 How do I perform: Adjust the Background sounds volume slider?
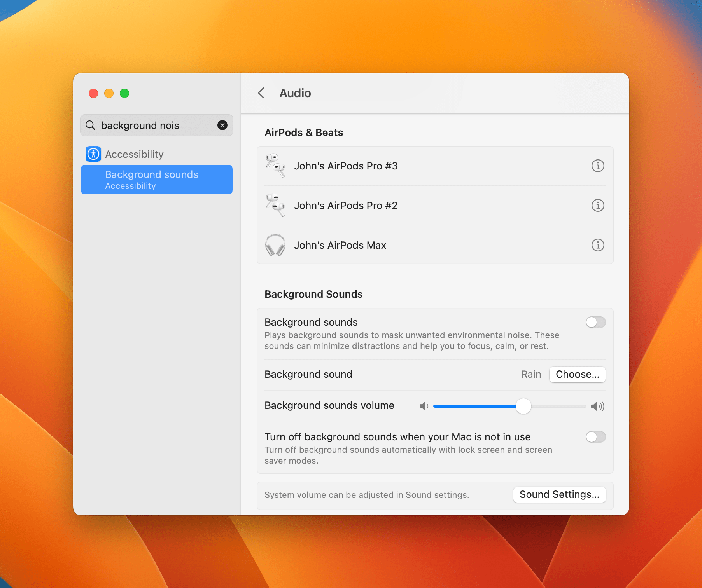(523, 406)
